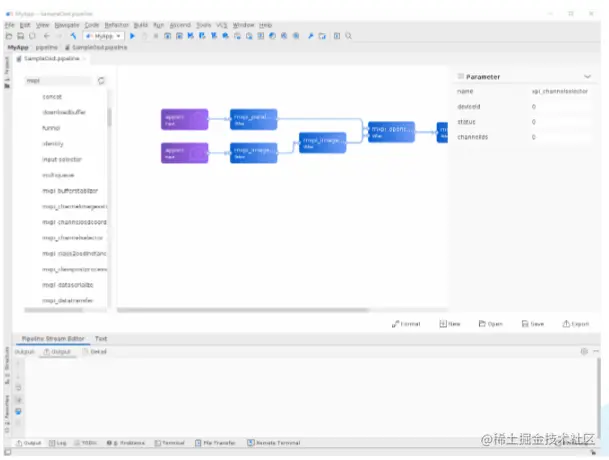Open settings via the wrench toolbar icon
Image resolution: width=609 pixels, height=460 pixels.
coord(310,36)
